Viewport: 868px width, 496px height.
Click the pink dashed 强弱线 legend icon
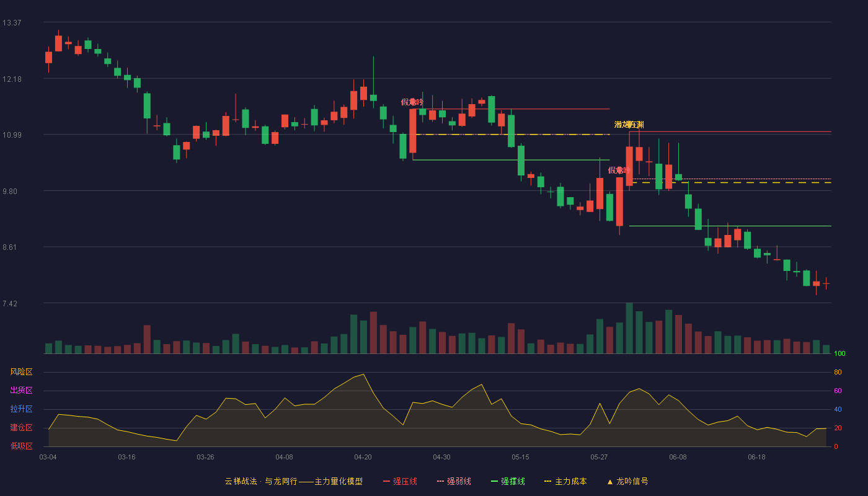point(440,481)
